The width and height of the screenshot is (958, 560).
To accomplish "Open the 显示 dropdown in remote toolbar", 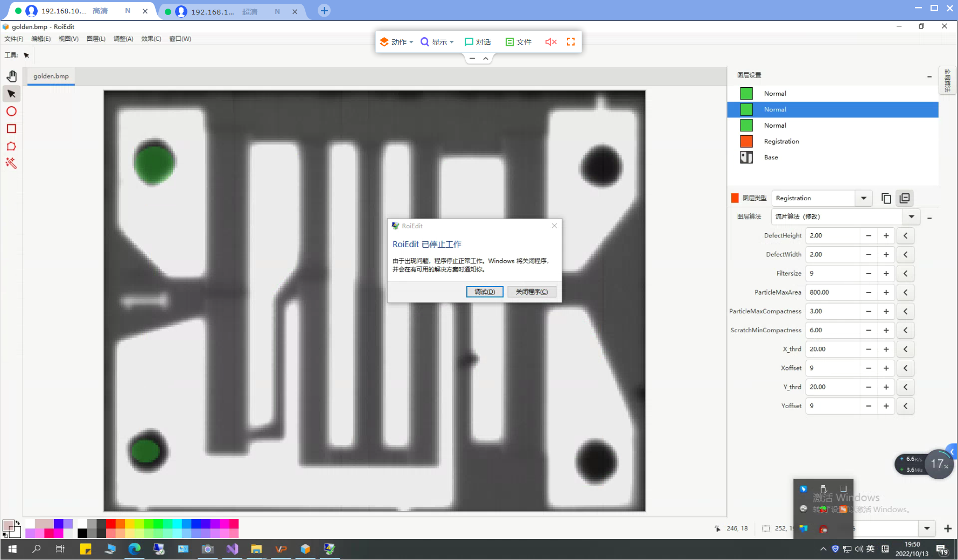I will tap(437, 41).
